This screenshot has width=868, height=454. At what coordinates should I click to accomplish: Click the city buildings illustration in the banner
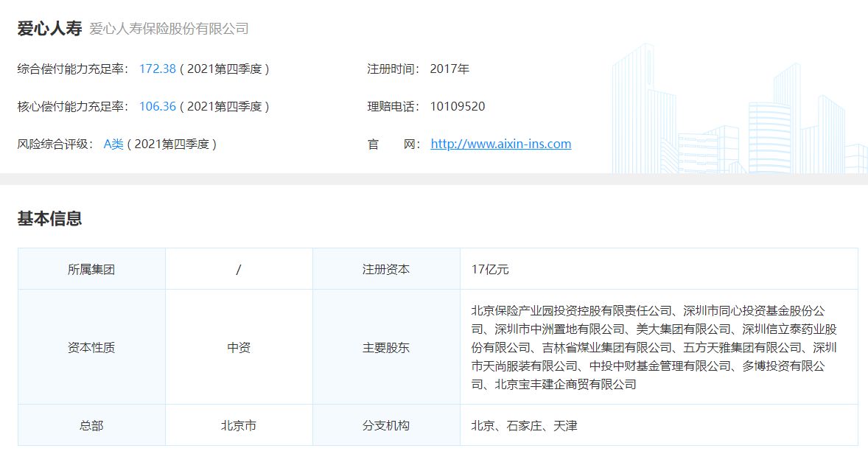click(737, 118)
